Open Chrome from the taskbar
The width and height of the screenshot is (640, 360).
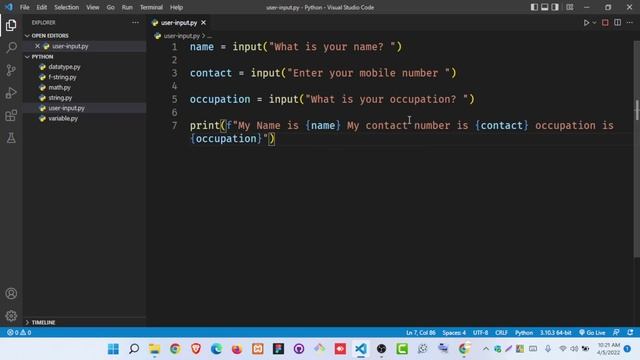coord(175,349)
